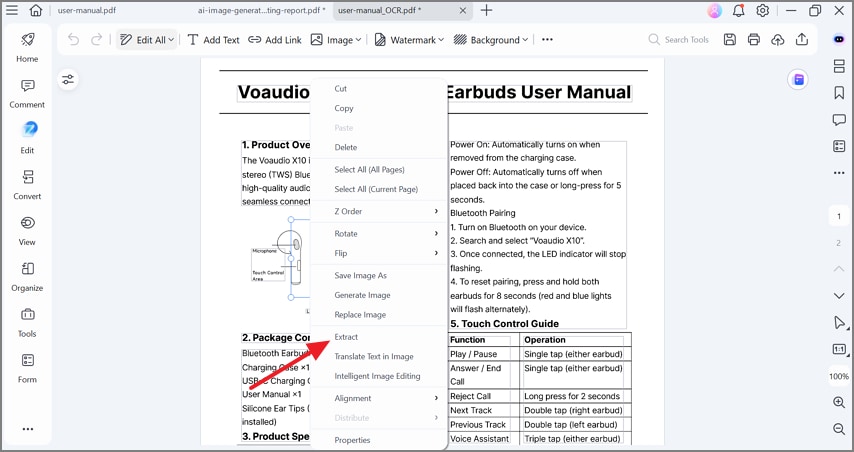Go to page 2 in page navigator
Viewport: 854px width, 452px height.
(839, 243)
